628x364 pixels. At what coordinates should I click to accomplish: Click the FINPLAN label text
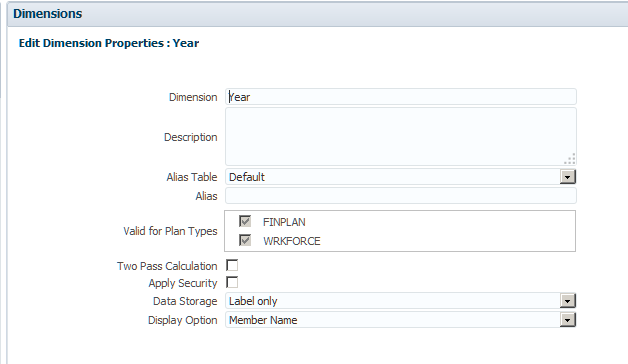284,222
